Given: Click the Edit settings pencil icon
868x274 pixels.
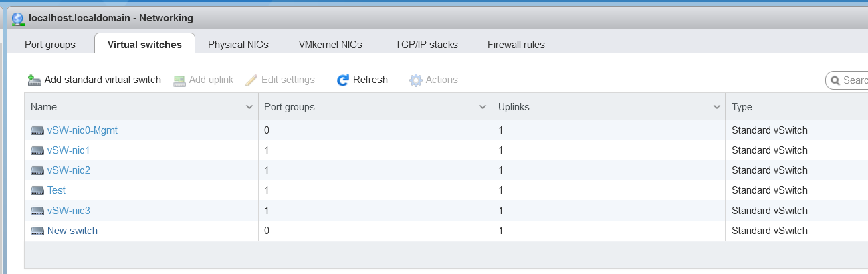Looking at the screenshot, I should [251, 80].
